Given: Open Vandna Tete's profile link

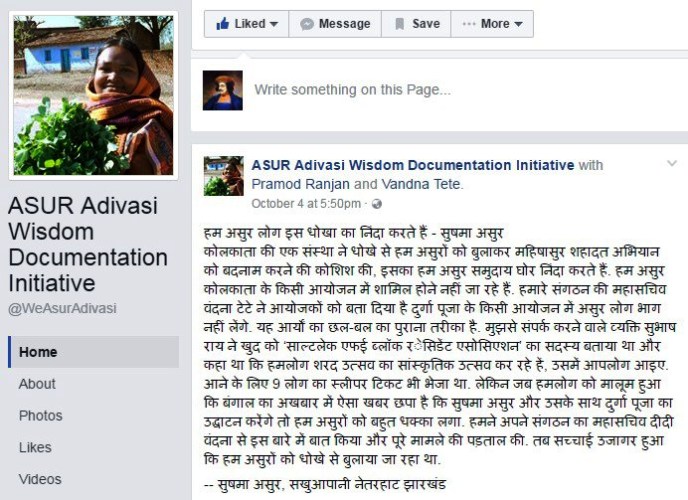Looking at the screenshot, I should (x=421, y=184).
